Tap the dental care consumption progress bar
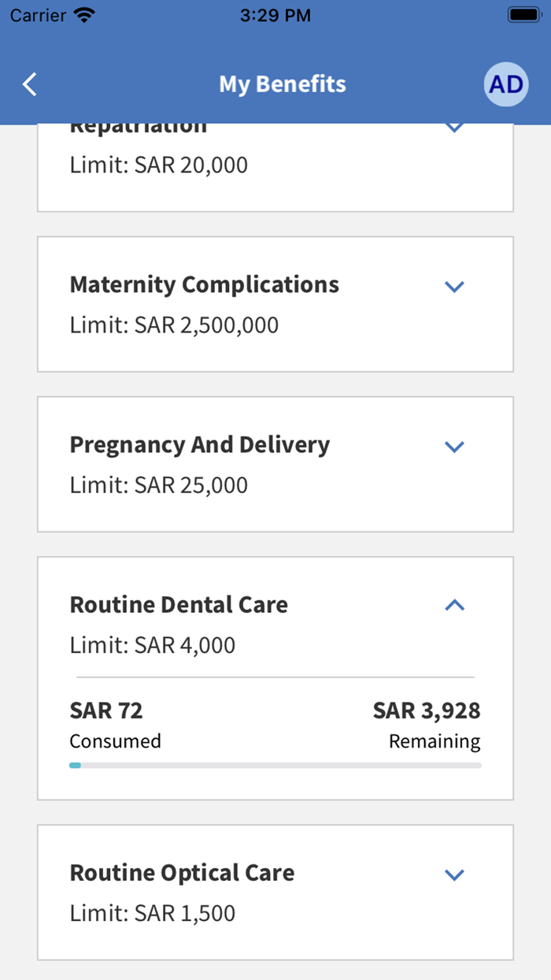 [275, 765]
